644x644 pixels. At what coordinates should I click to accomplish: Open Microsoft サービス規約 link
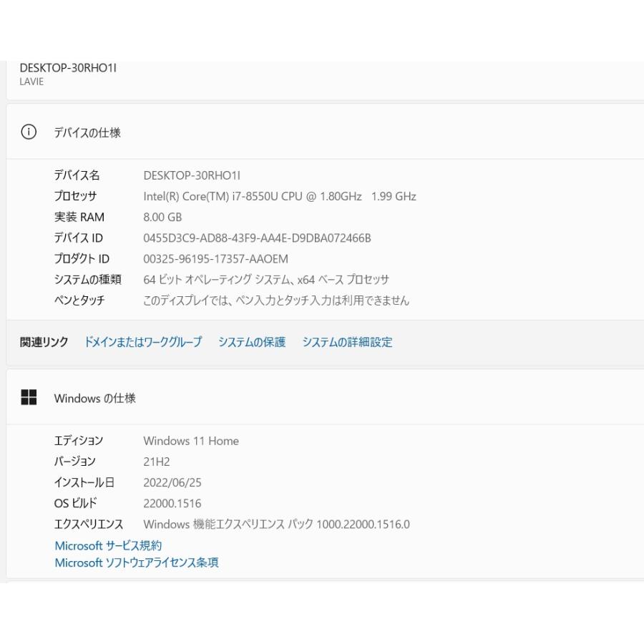pos(109,546)
